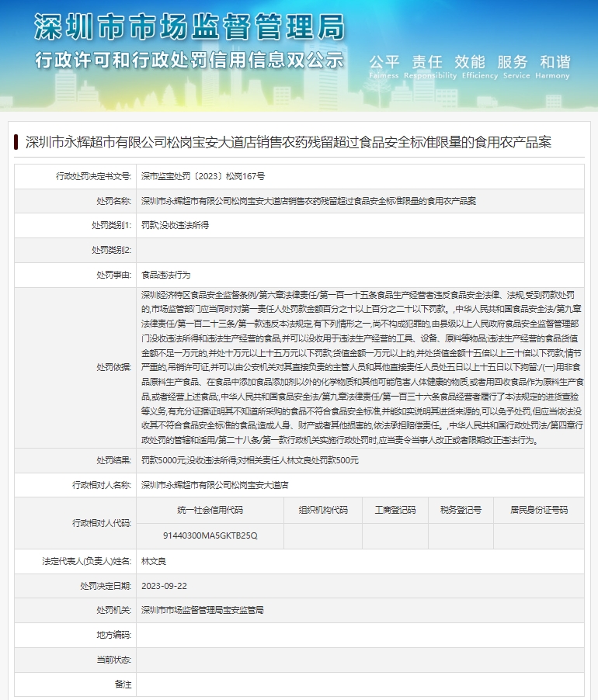Screen dimensions: 598x700
Task: Click the 统一社会信用代码 column header
Action: click(210, 510)
